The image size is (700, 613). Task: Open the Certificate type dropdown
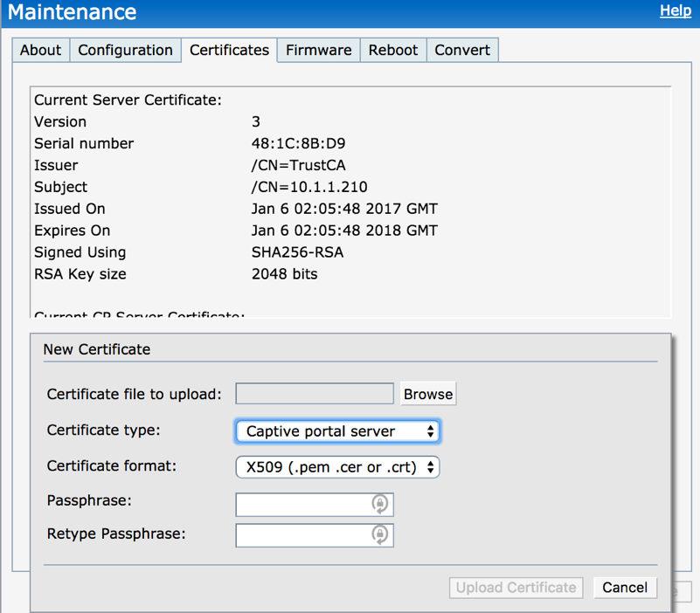click(337, 431)
